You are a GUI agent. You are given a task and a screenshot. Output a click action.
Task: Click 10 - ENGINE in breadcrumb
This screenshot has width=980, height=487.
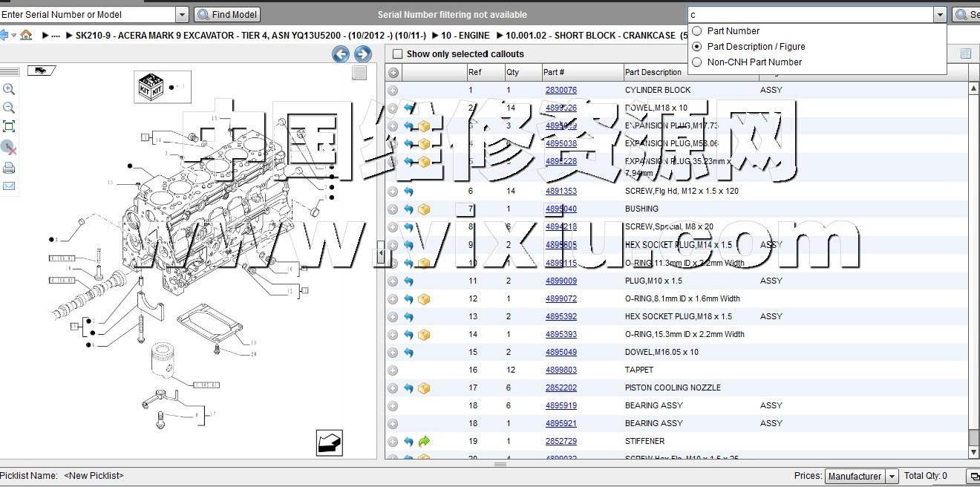pyautogui.click(x=465, y=35)
